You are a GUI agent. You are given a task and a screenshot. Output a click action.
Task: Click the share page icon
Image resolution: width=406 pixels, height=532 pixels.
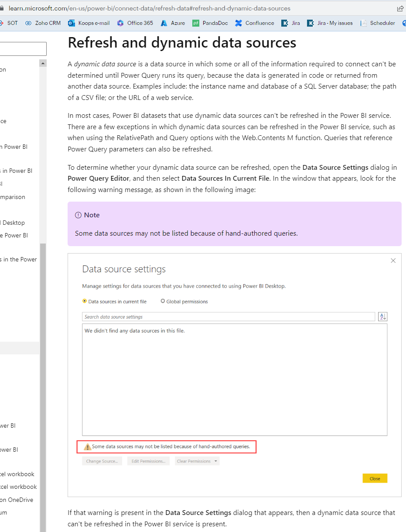tap(400, 8)
